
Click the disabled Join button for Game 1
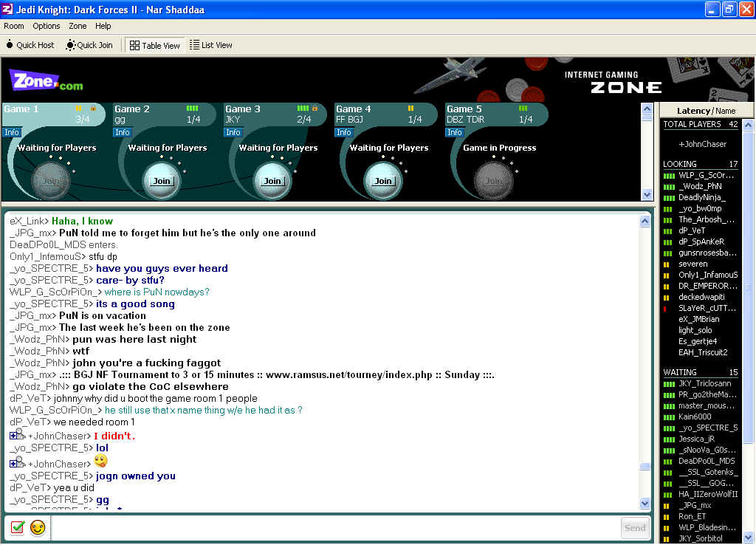tap(51, 181)
